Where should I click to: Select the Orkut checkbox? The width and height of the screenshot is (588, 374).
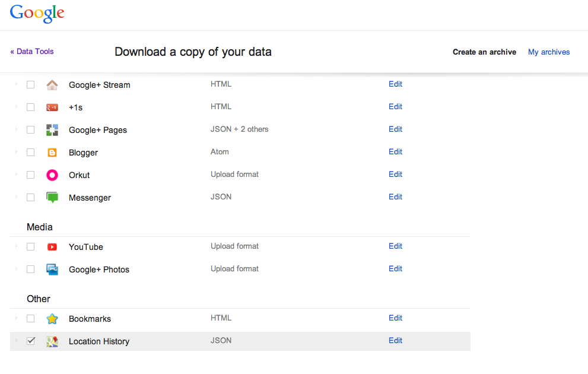pos(31,175)
